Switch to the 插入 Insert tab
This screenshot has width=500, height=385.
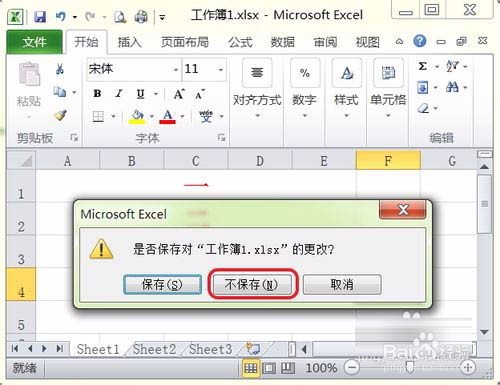pos(129,42)
